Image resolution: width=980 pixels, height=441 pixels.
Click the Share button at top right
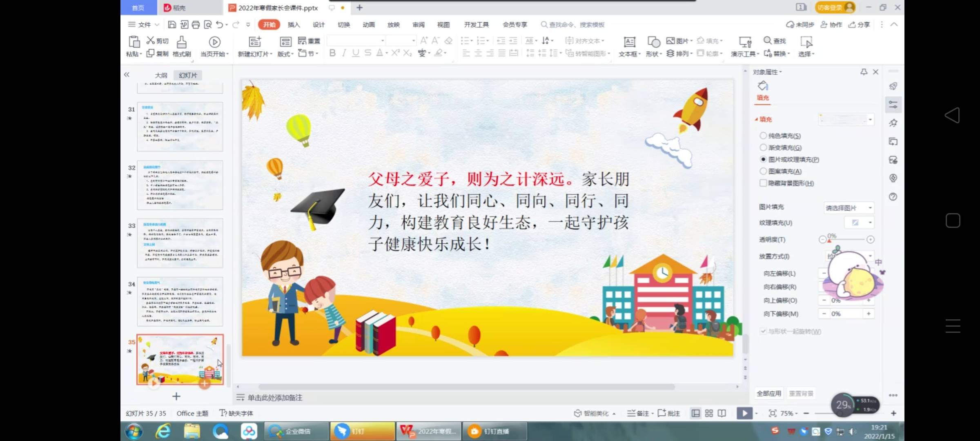click(859, 24)
